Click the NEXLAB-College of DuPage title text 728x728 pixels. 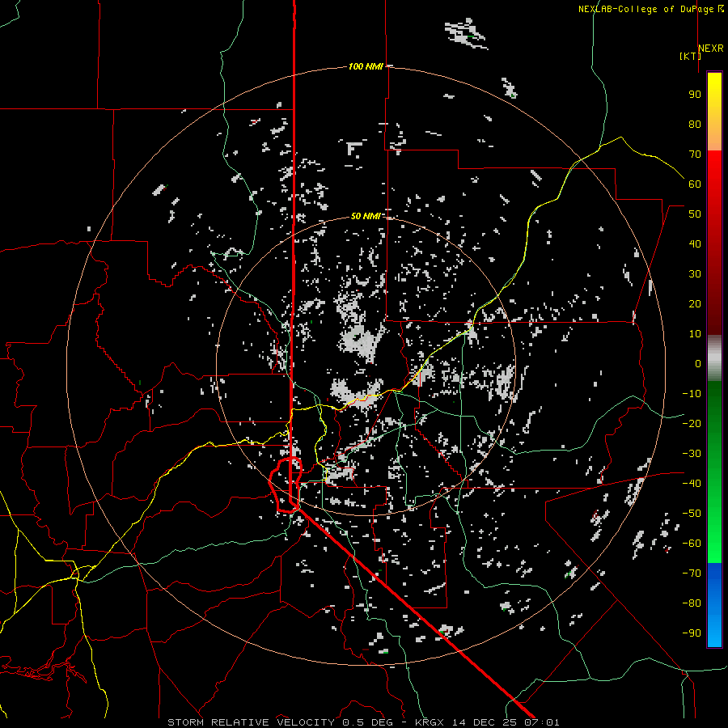[x=647, y=9]
